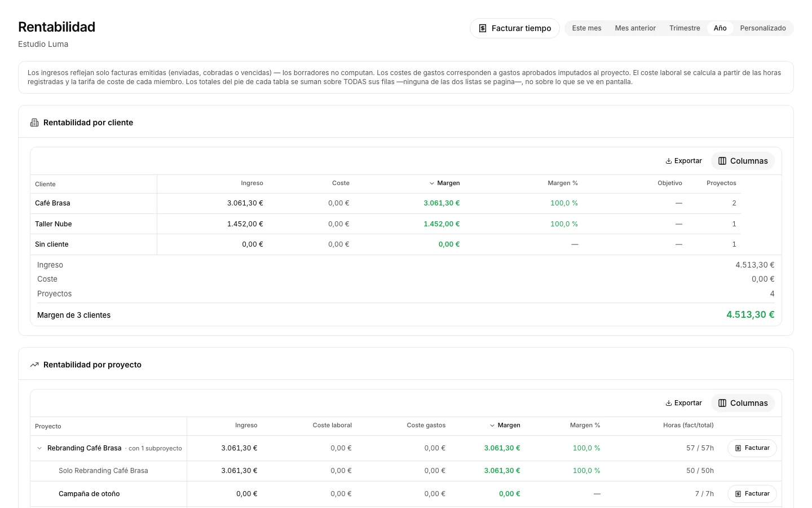Click the trend icon beside Rentabilidad por proyecto

34,365
